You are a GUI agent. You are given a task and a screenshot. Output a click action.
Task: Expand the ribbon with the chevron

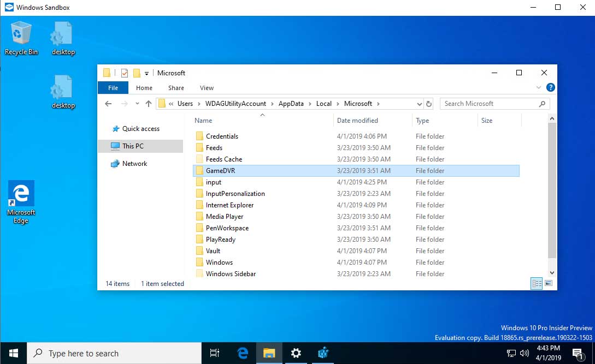(x=539, y=87)
